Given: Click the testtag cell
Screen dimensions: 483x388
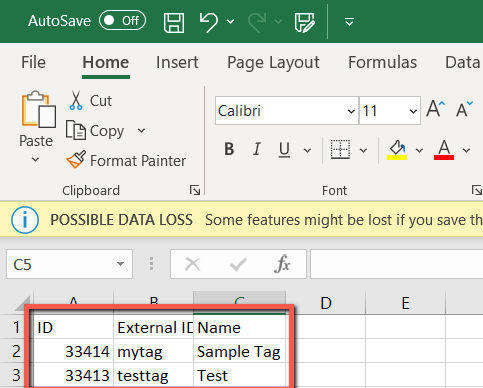Looking at the screenshot, I should pos(153,375).
